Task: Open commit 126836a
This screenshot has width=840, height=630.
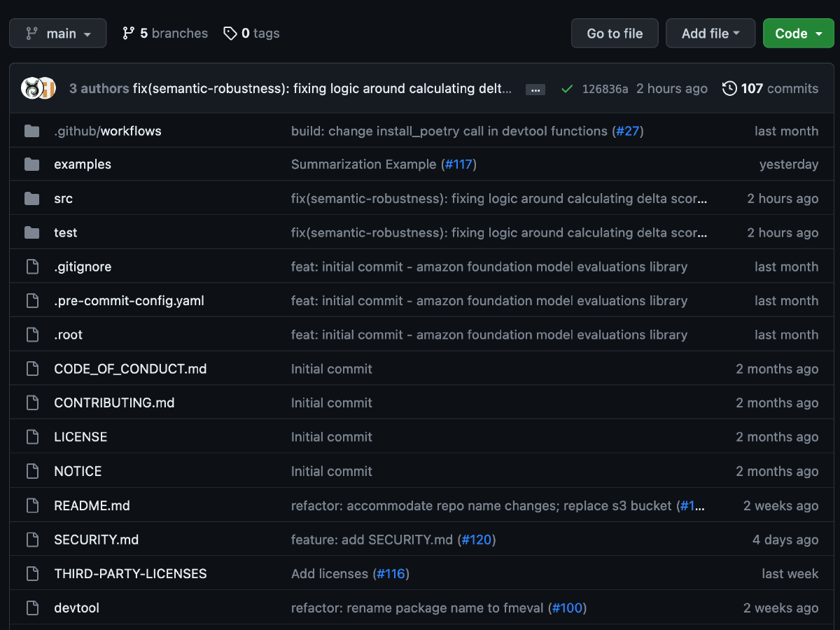Action: point(605,88)
